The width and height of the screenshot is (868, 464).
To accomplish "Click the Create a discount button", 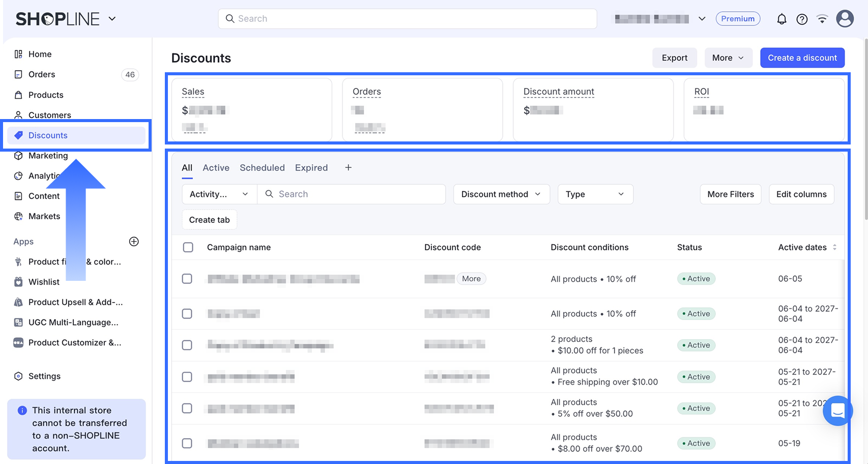I will 802,58.
